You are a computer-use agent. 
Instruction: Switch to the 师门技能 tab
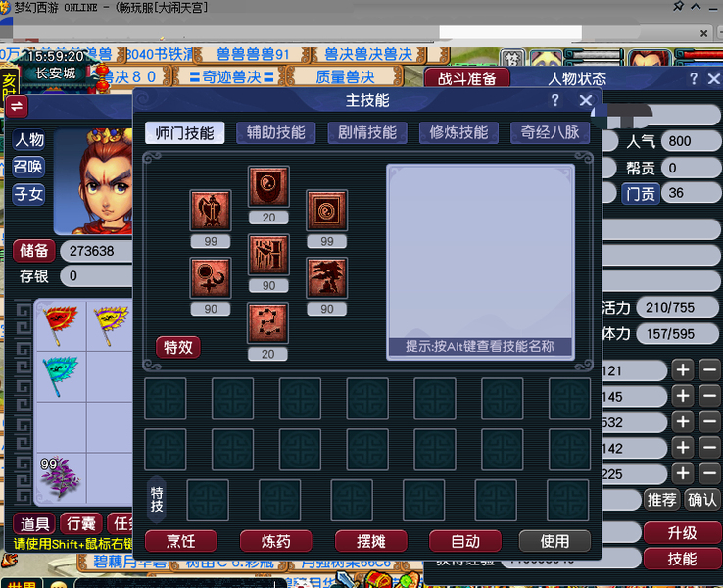tap(184, 133)
